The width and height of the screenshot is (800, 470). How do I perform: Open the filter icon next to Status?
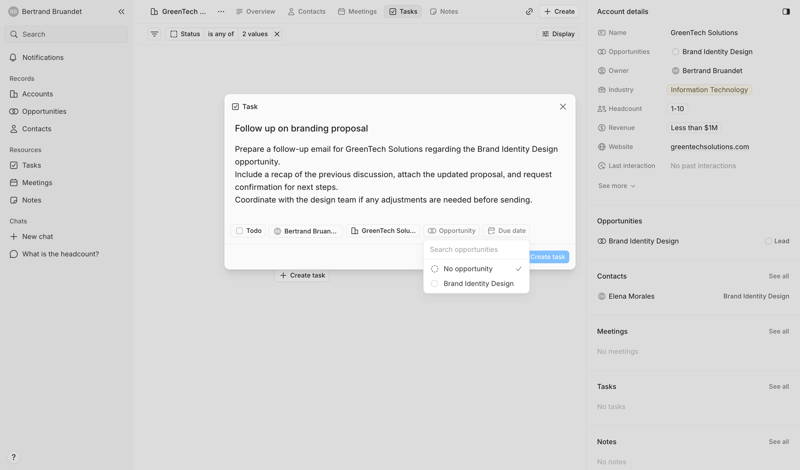tap(154, 34)
